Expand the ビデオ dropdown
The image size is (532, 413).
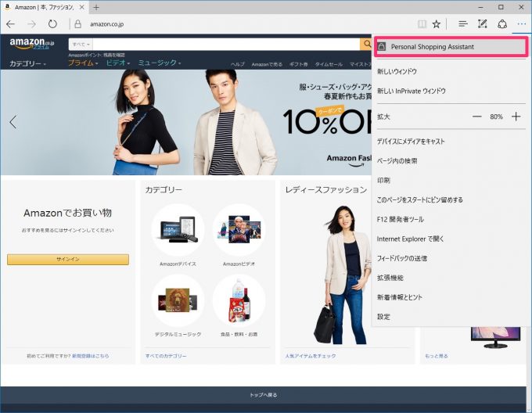click(x=118, y=63)
